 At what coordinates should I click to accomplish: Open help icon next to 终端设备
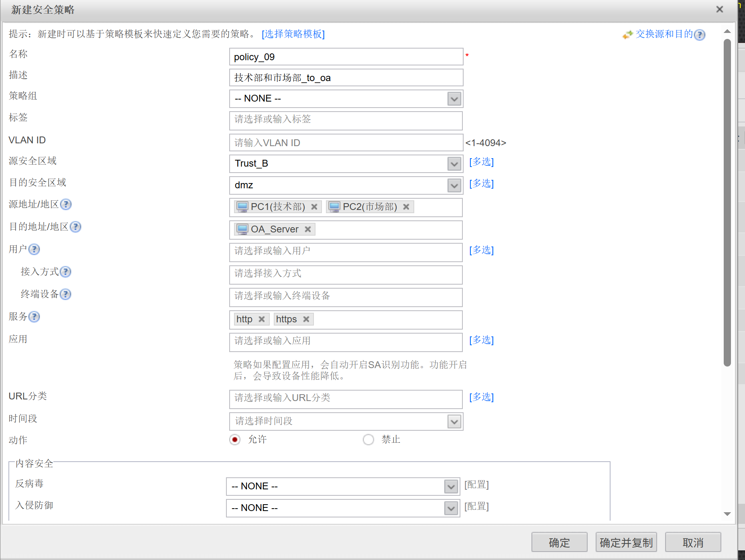tap(65, 294)
